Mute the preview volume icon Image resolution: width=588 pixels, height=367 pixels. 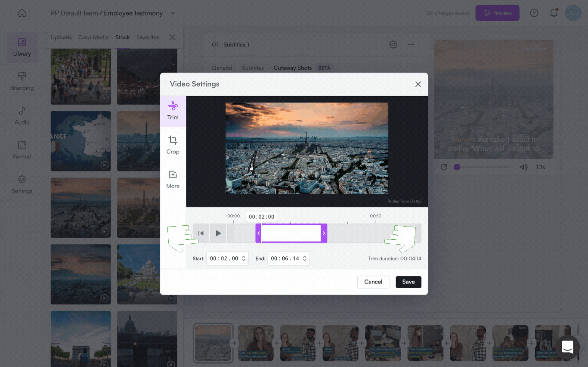point(523,167)
